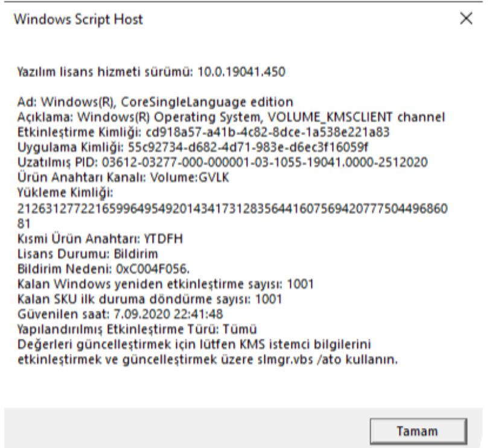Select the 'Yazılım lisans hizmeti sürümü: 10.0.19041.450' line
Viewport: 490px width, 448px height.
[151, 72]
